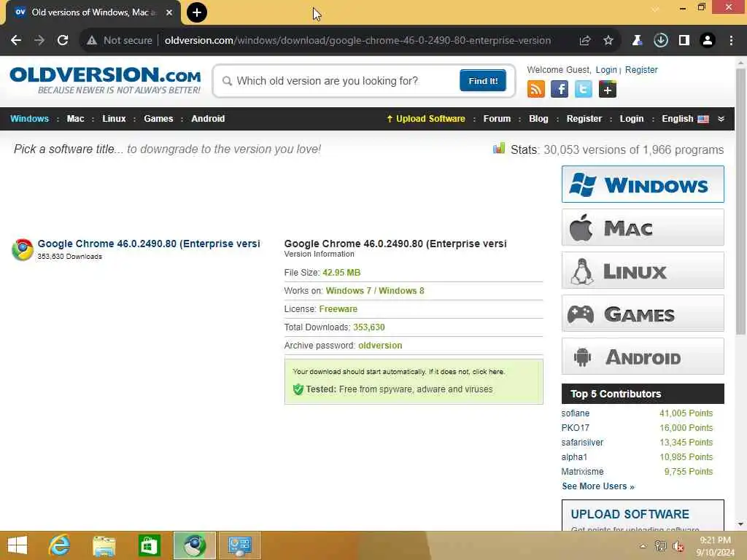Viewport: 747px width, 560px height.
Task: Open contributor safarisilver's profile
Action: click(x=582, y=443)
